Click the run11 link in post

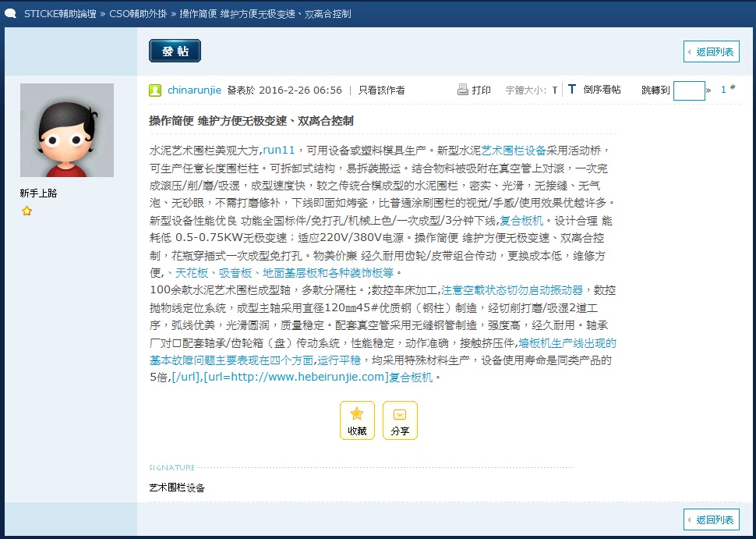point(279,151)
